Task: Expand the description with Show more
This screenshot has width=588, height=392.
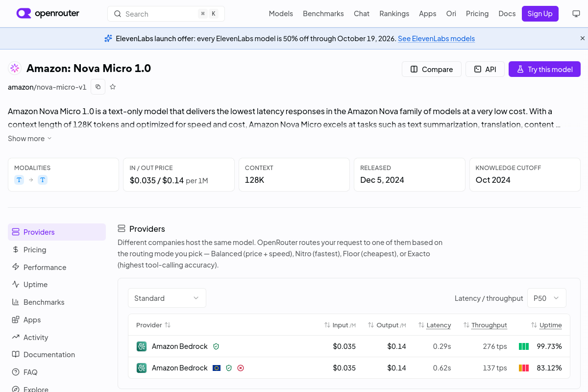Action: coord(30,139)
